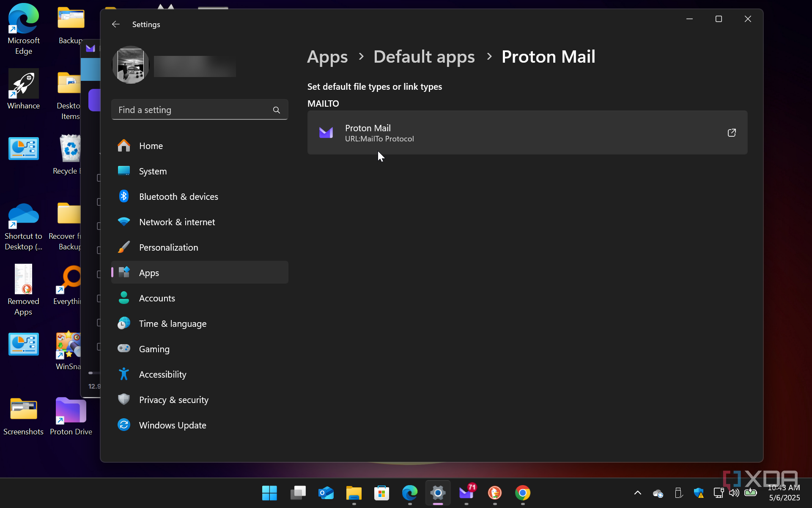Screen dimensions: 812x508
Task: Open Google Chrome from the taskbar
Action: tap(523, 493)
